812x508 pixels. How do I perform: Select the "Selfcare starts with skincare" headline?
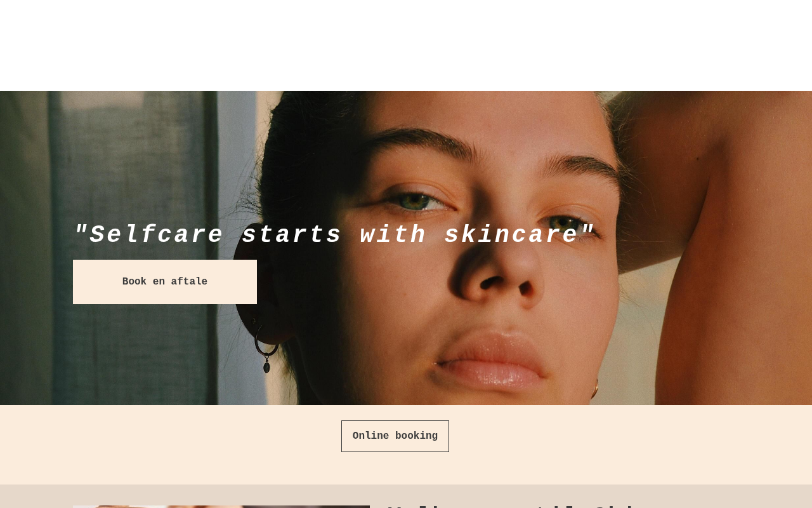pos(334,235)
